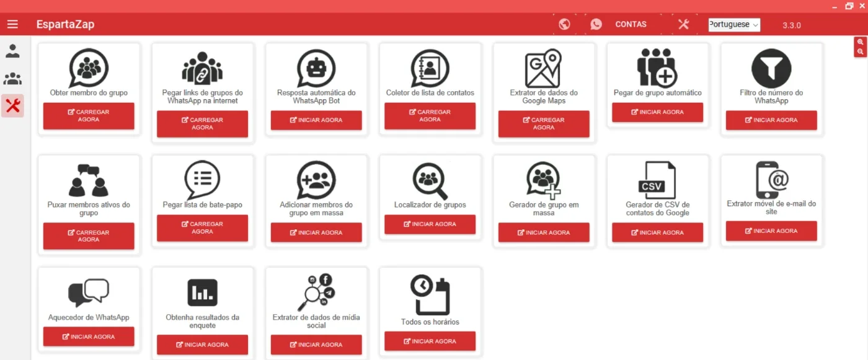Click the Localizador de grupos icon
This screenshot has width=868, height=360.
pos(430,180)
